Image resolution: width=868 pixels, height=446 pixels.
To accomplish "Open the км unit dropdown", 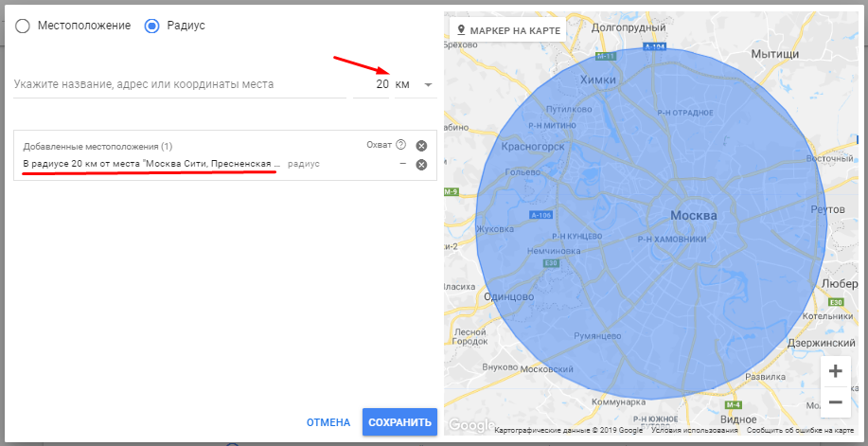I will click(x=416, y=85).
